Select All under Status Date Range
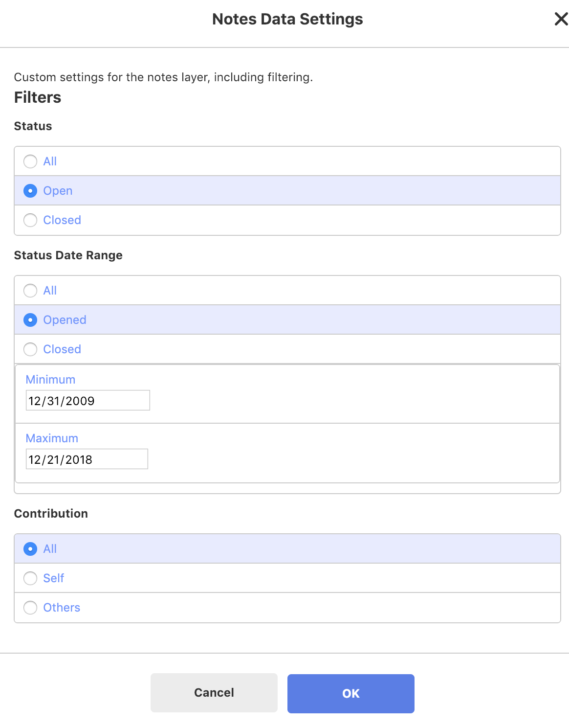Viewport: 569px width, 728px height. tap(30, 291)
